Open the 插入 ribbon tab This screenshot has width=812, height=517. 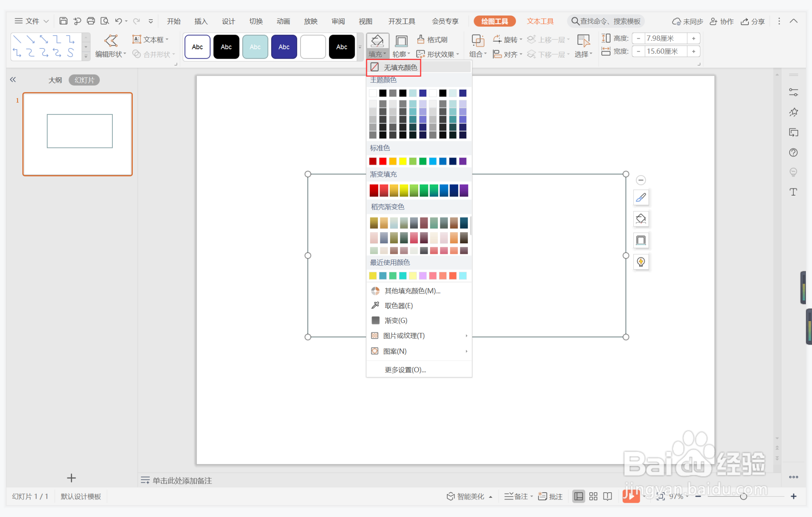[201, 21]
